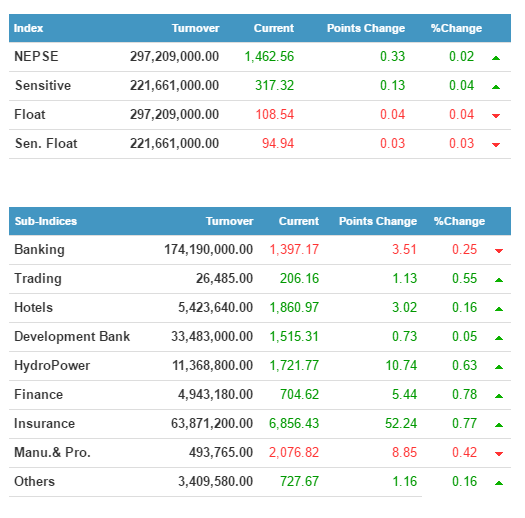This screenshot has width=525, height=518.
Task: Click the red down arrow for Manu.& Pro.
Action: tap(499, 454)
